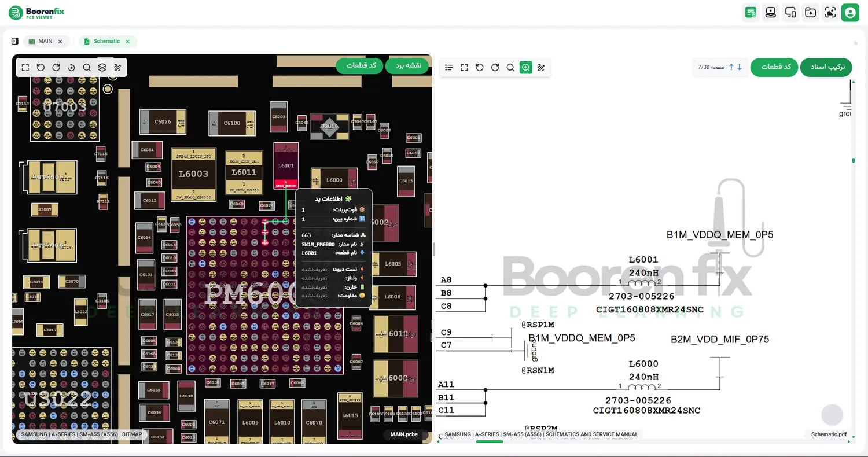The width and height of the screenshot is (868, 457).
Task: Open search in the board view toolbar
Action: tap(87, 68)
